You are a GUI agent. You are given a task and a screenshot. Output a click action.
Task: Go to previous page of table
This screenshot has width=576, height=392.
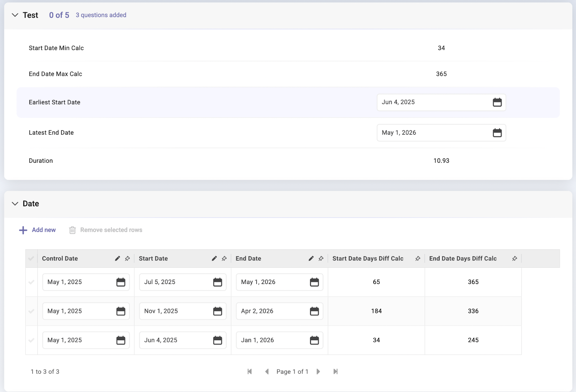pos(267,371)
